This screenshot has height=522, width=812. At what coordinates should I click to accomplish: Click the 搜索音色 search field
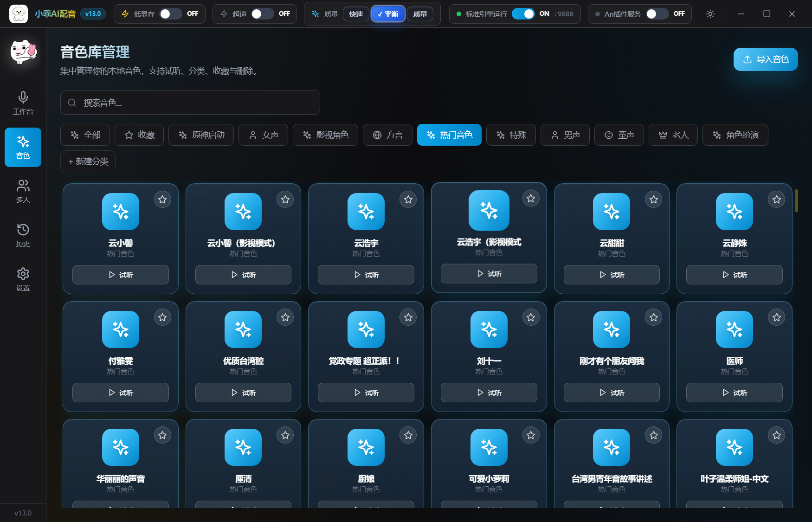190,103
